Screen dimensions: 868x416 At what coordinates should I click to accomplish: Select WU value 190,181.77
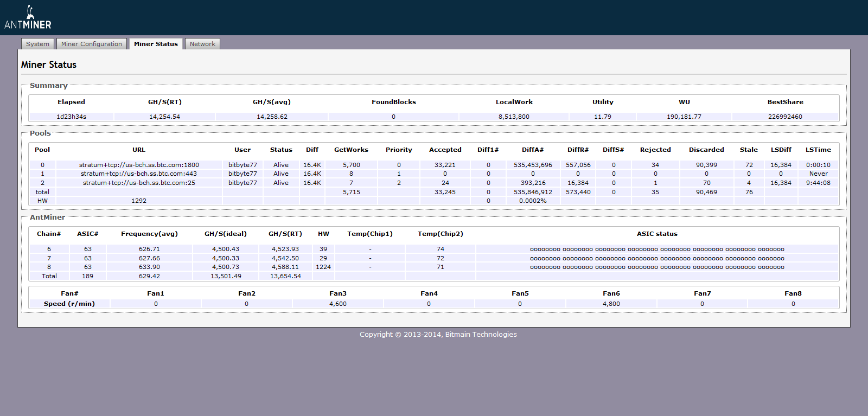[x=684, y=117]
